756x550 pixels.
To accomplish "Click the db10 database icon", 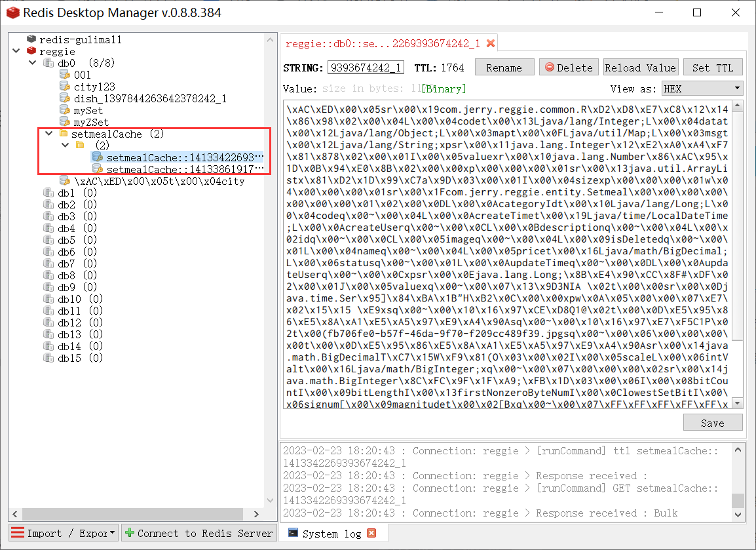I will 48,299.
